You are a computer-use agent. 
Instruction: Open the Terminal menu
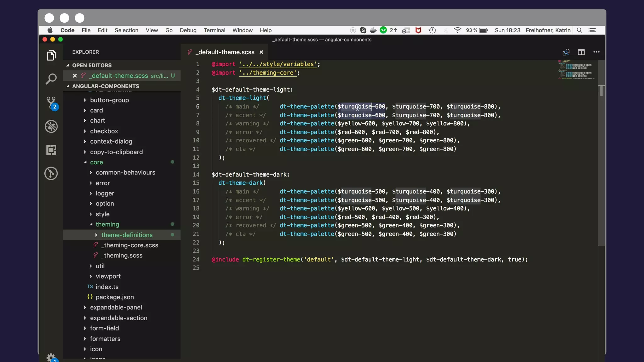(214, 30)
